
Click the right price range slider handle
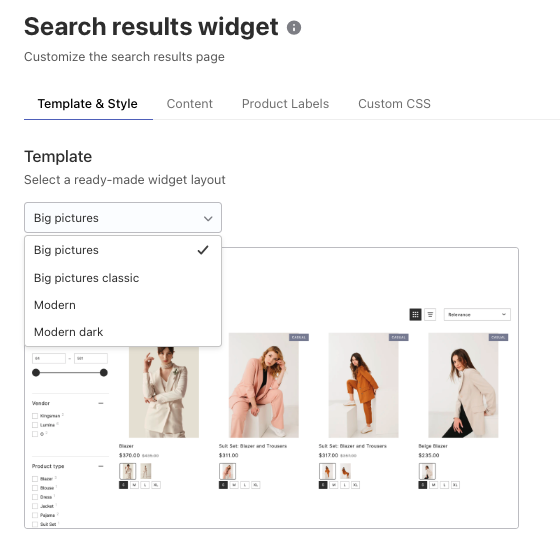[104, 373]
